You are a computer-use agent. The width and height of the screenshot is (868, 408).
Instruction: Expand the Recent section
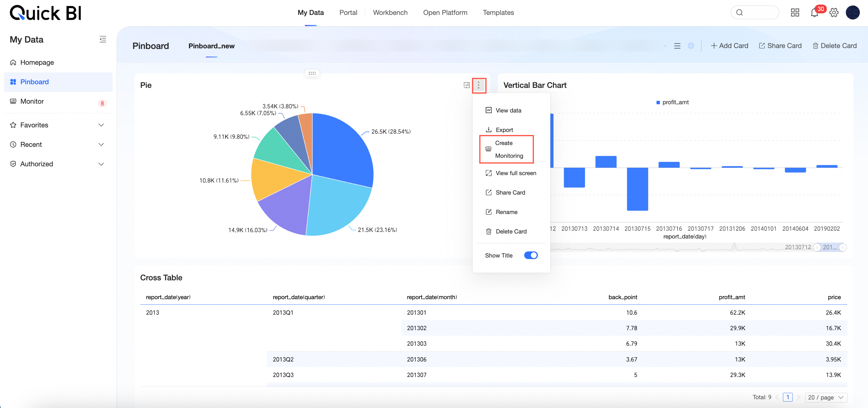coord(101,145)
